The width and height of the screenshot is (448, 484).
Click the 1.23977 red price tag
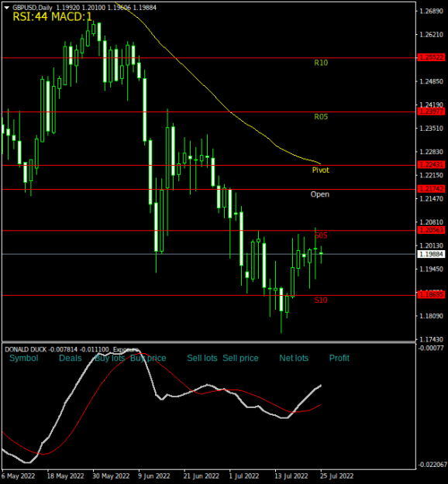coord(431,112)
